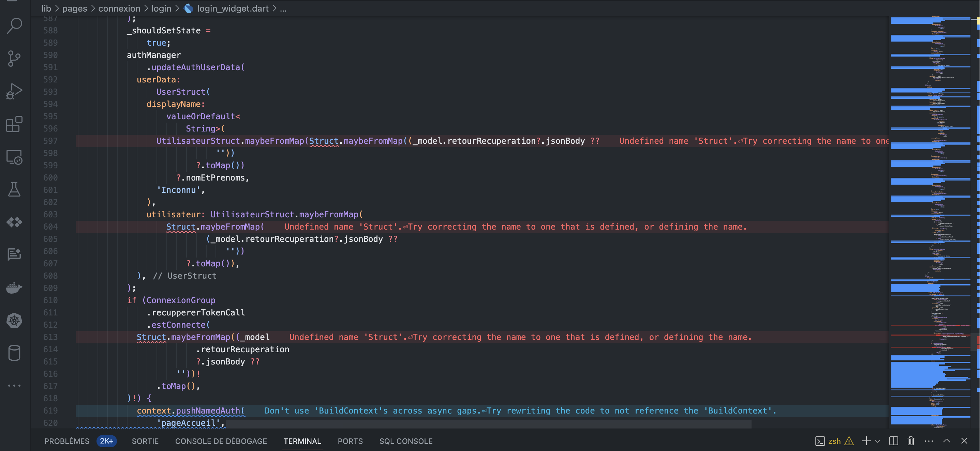
Task: Open the Database cylinder view
Action: (14, 353)
